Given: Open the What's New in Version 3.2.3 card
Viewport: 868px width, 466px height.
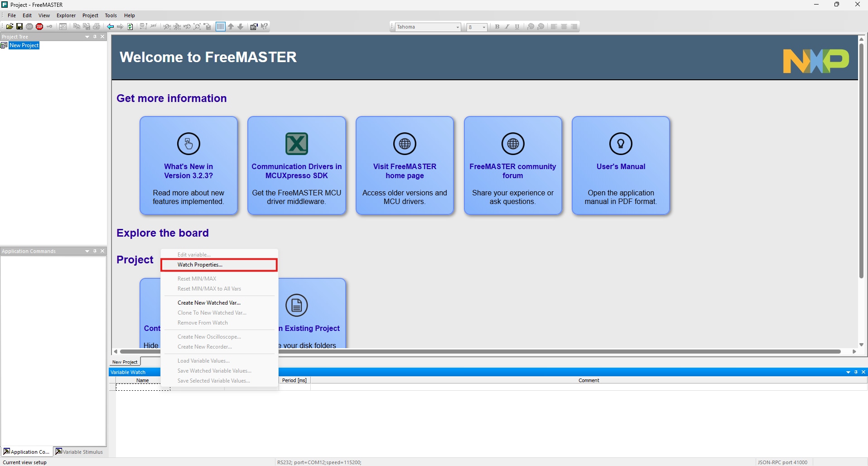Looking at the screenshot, I should (188, 165).
